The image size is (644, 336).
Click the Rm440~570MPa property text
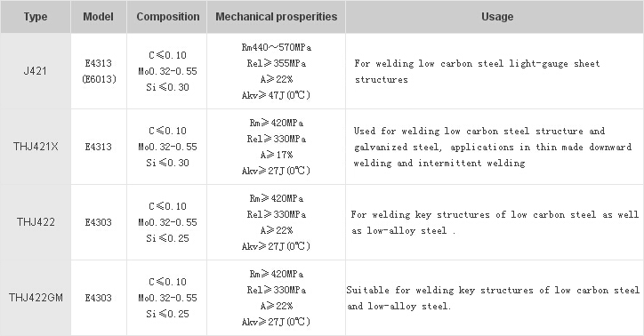pyautogui.click(x=277, y=48)
